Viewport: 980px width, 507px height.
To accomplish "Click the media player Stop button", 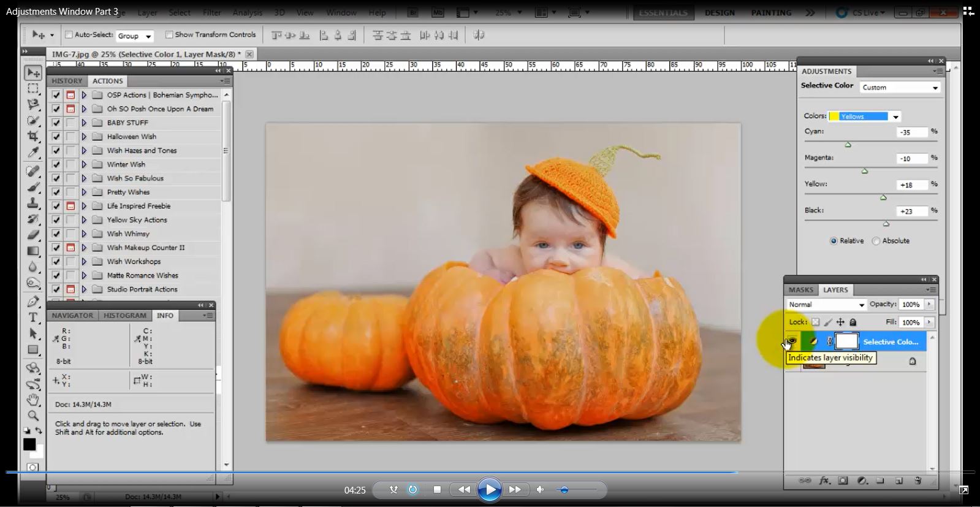I will (x=437, y=489).
